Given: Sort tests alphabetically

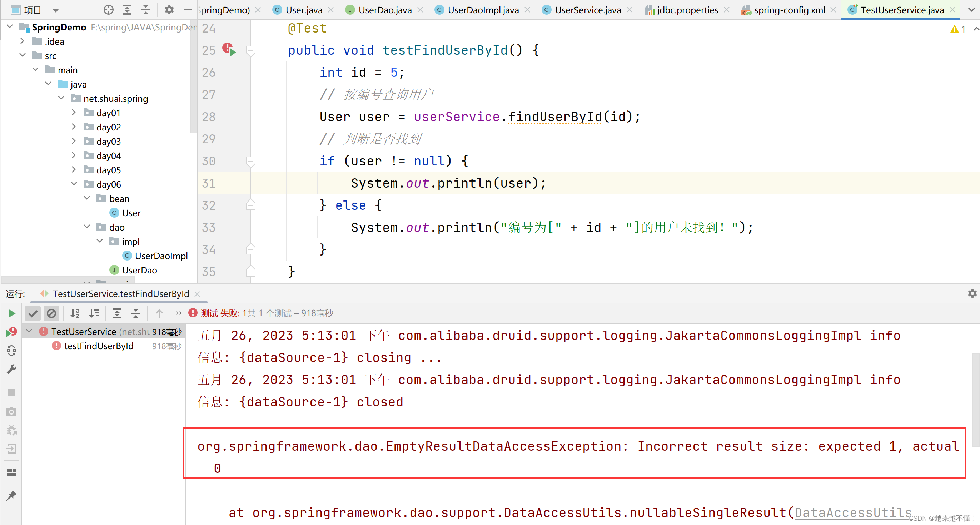Looking at the screenshot, I should pyautogui.click(x=75, y=313).
